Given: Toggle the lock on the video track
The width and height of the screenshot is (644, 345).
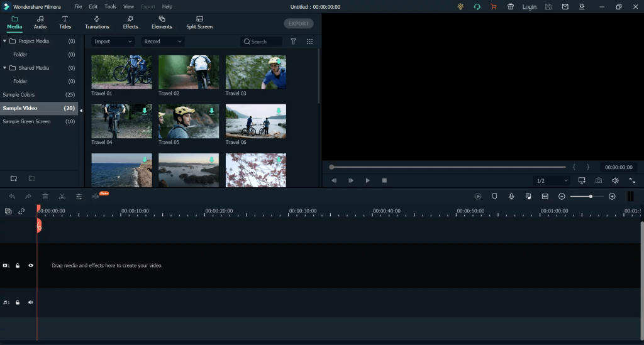Looking at the screenshot, I should point(18,266).
